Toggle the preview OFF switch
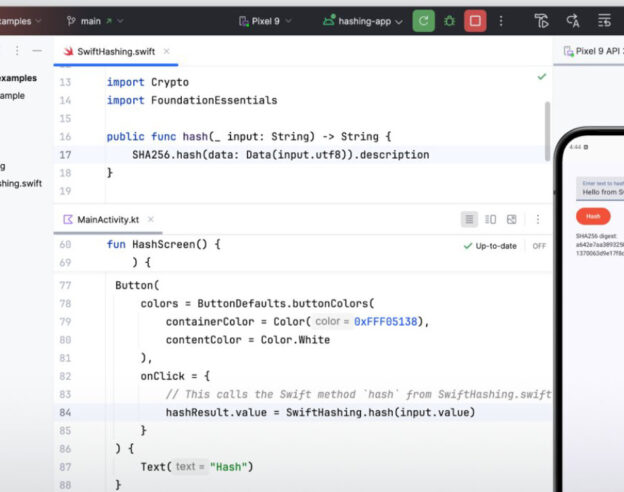Screen dimensions: 624x492 click(539, 245)
